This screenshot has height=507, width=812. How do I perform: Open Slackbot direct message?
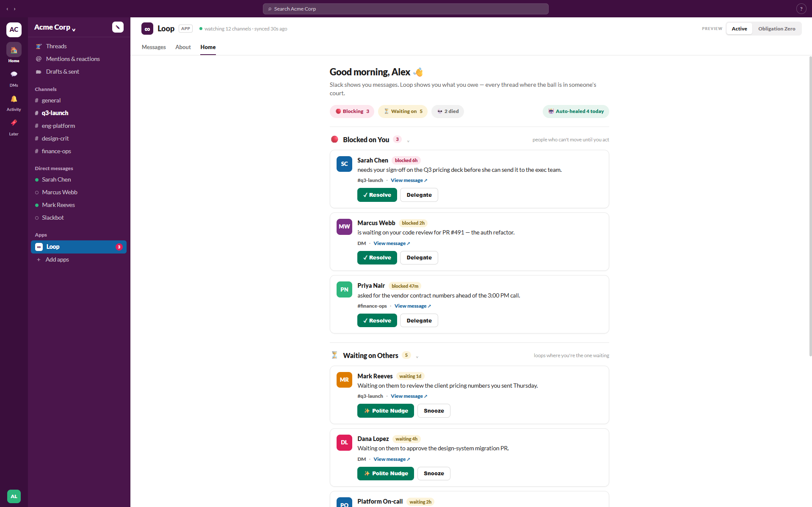pyautogui.click(x=79, y=218)
